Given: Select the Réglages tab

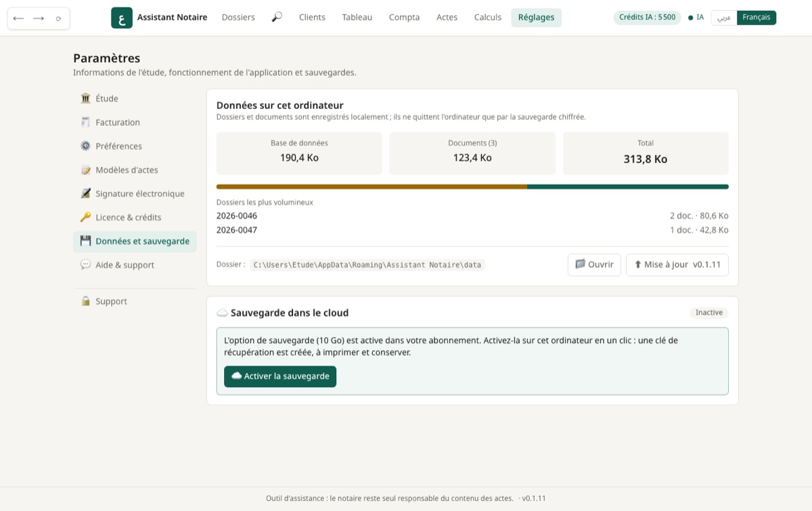Looking at the screenshot, I should point(536,18).
